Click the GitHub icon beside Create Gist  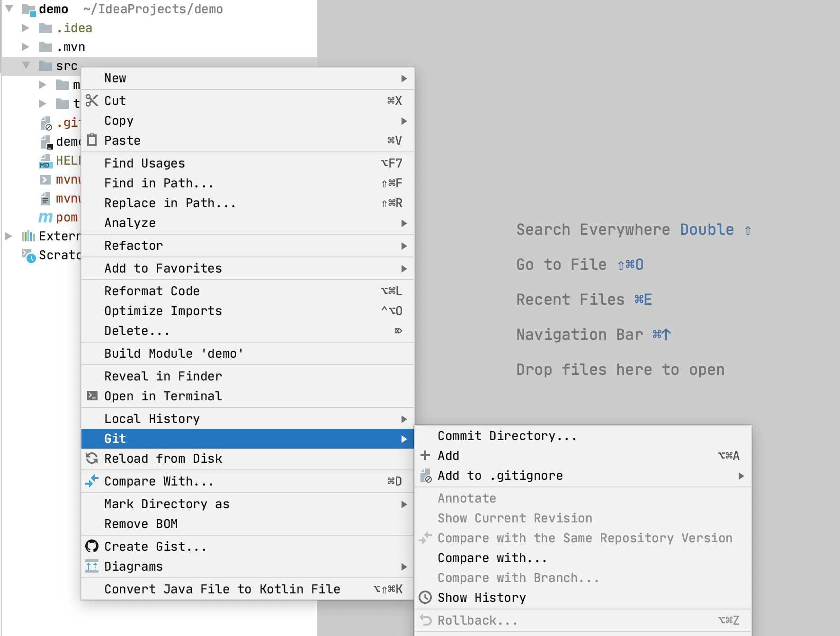92,546
